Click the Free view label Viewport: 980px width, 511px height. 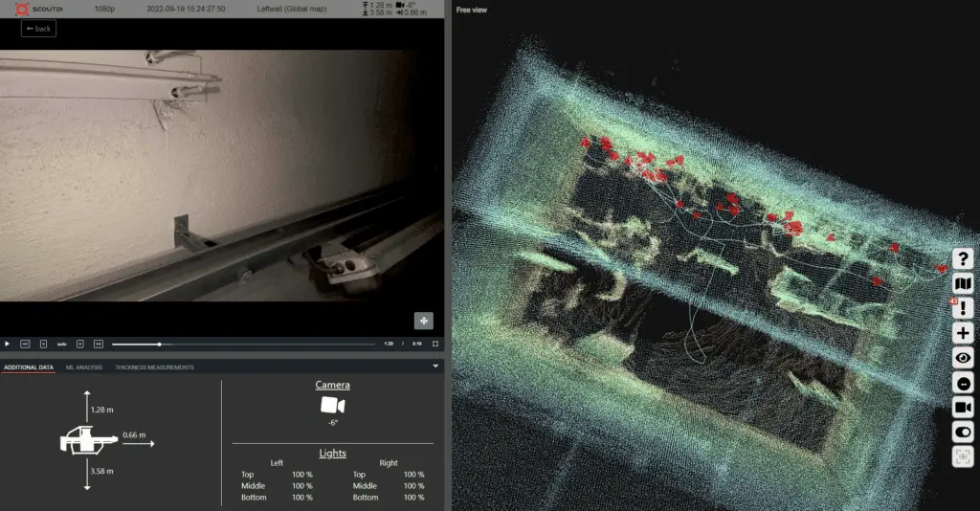coord(471,10)
